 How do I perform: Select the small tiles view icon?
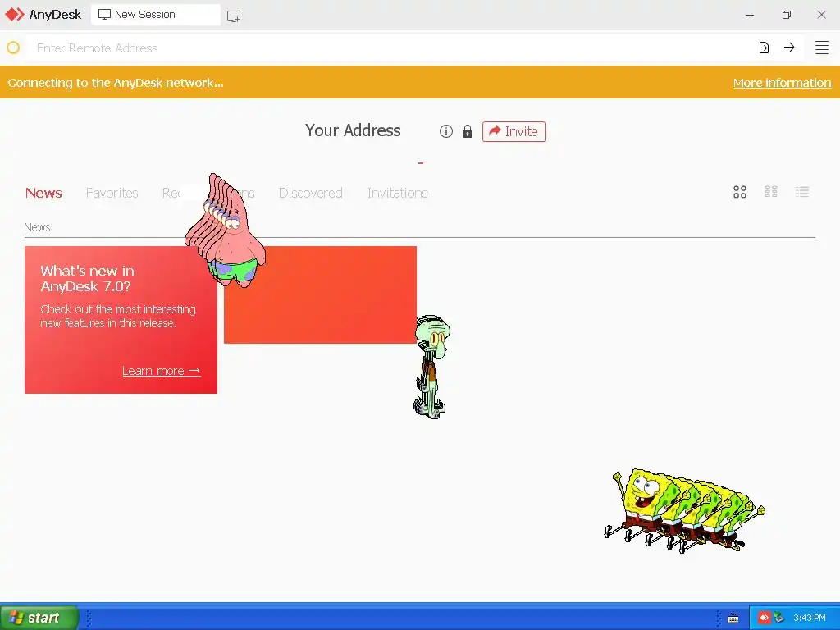tap(771, 192)
